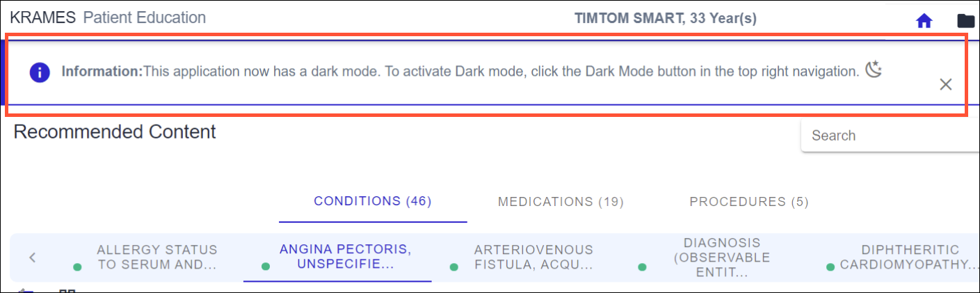Choose Arteriovenous Fistula condition tab
980x293 pixels.
point(533,257)
